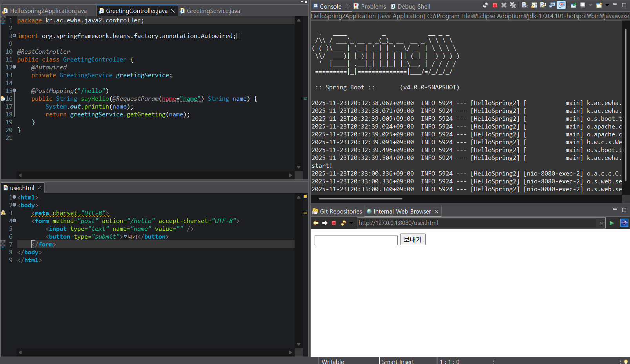
Task: Click warning marker on html line 3
Action: (3, 213)
